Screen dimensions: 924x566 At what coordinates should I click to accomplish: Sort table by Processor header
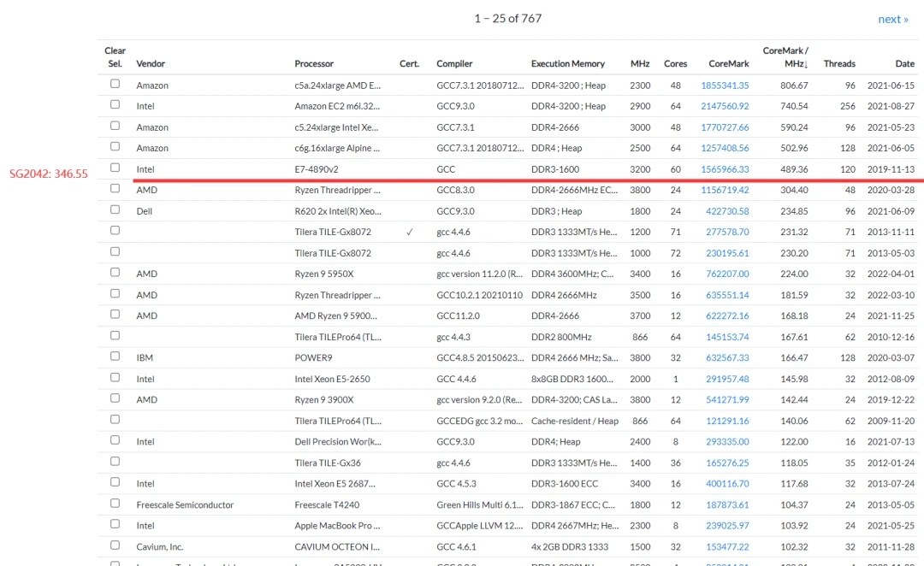(314, 63)
